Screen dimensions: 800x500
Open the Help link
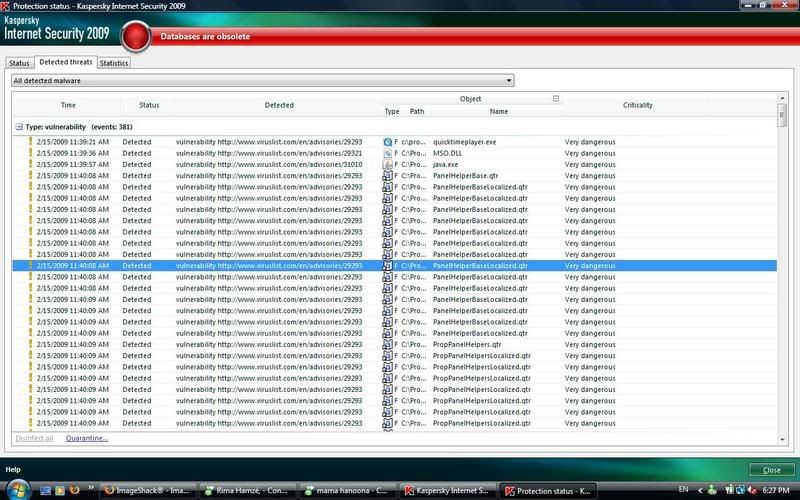tap(13, 469)
